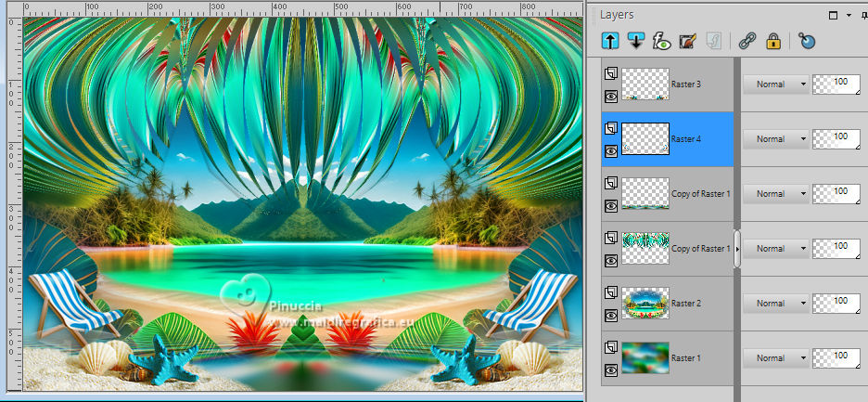Viewport: 868px width, 402px height.
Task: Click the Layers panel pin icon
Action: click(863, 16)
